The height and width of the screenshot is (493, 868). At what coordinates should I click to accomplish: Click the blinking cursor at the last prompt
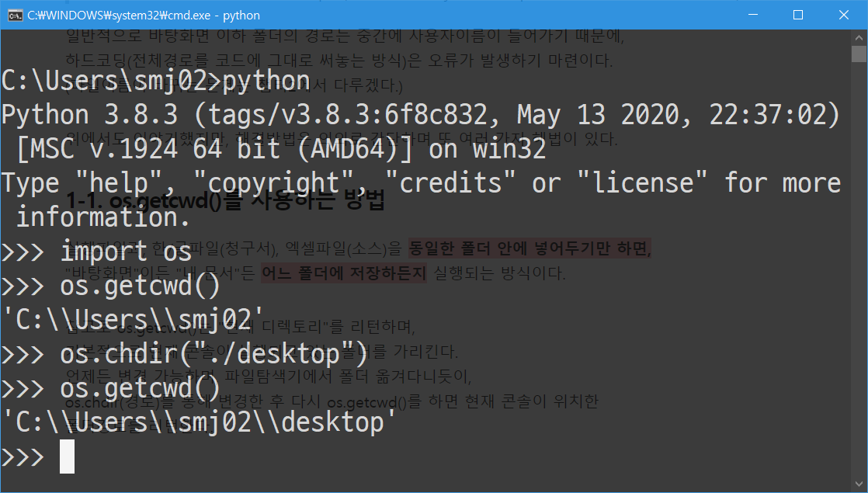point(67,457)
